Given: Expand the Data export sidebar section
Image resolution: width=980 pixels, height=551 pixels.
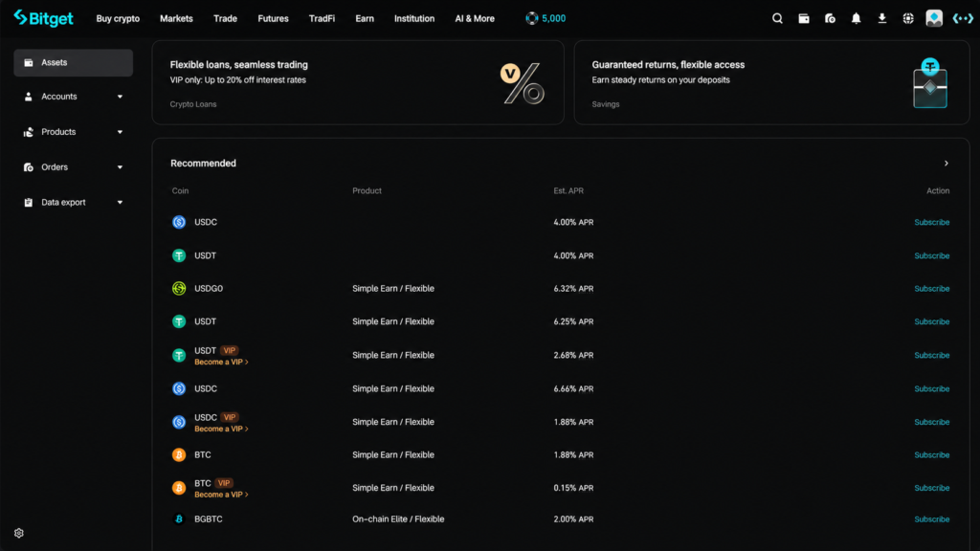Looking at the screenshot, I should tap(120, 203).
